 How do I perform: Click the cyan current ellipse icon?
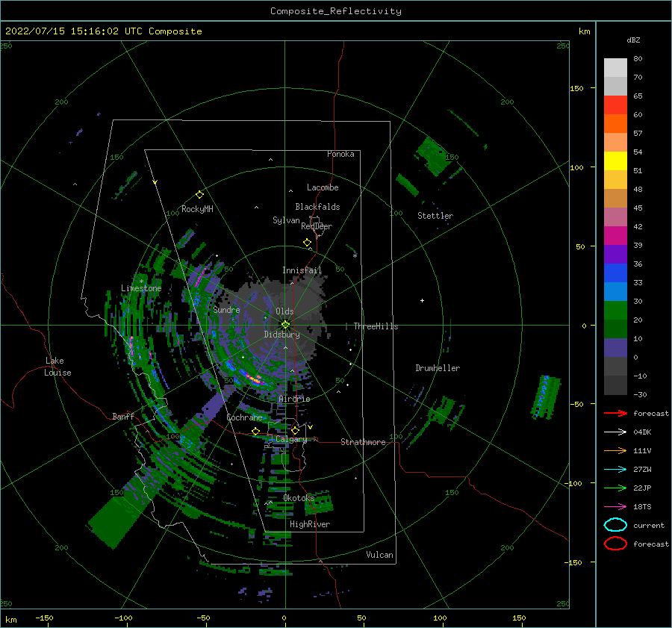615,525
